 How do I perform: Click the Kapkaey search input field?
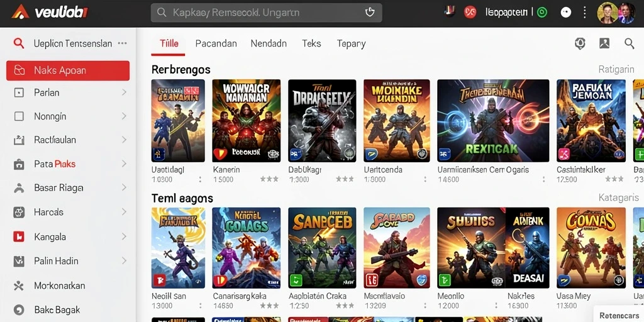click(x=267, y=13)
